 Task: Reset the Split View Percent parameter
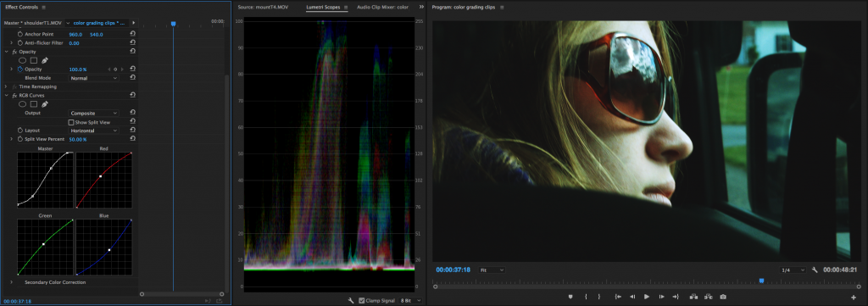click(133, 139)
